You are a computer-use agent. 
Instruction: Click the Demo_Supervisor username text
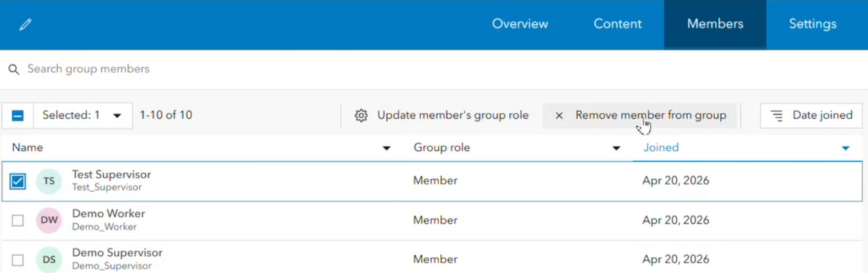[112, 266]
